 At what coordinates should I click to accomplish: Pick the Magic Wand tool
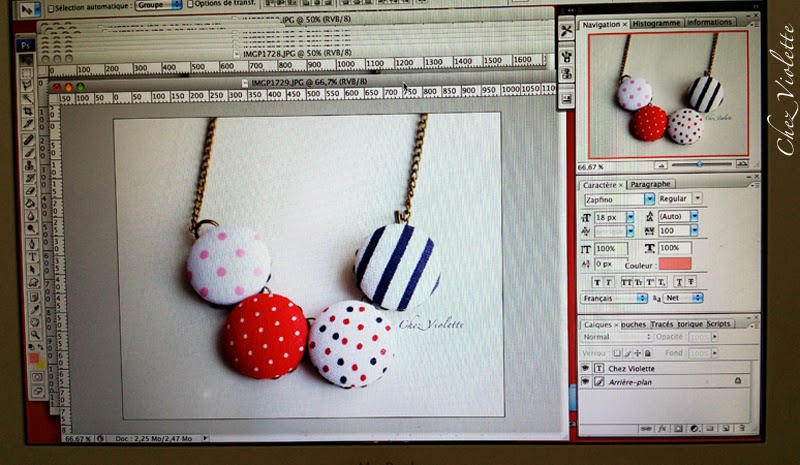(x=28, y=99)
